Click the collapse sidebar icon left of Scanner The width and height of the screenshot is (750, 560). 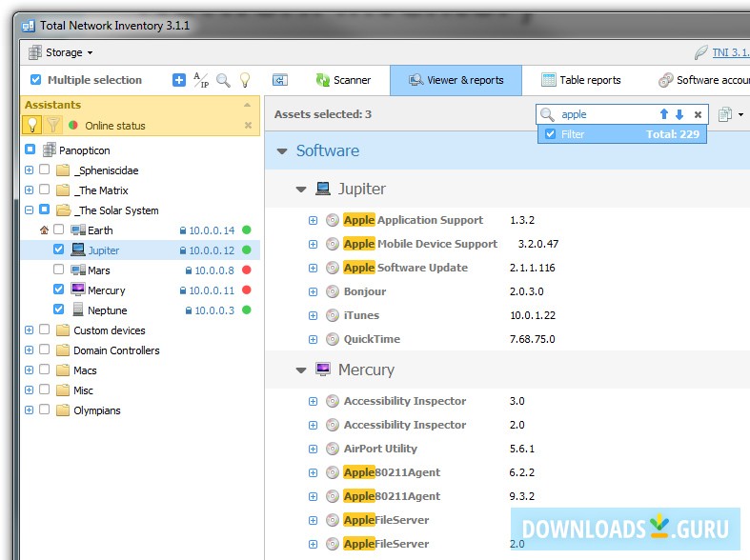(279, 80)
